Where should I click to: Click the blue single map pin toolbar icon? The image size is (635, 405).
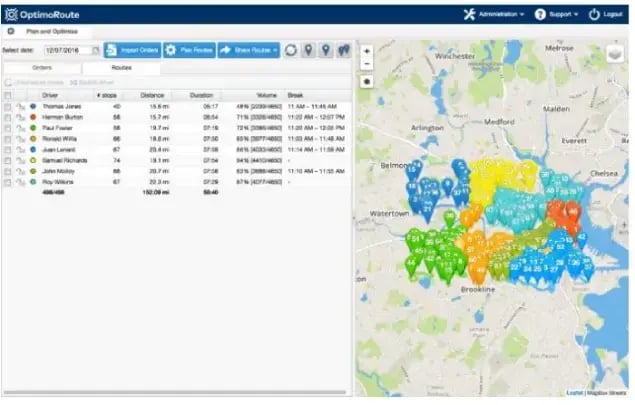(x=326, y=50)
